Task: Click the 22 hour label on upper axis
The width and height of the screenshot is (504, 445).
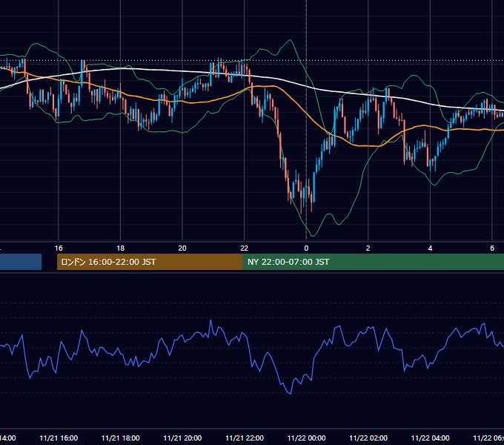Action: (x=245, y=248)
